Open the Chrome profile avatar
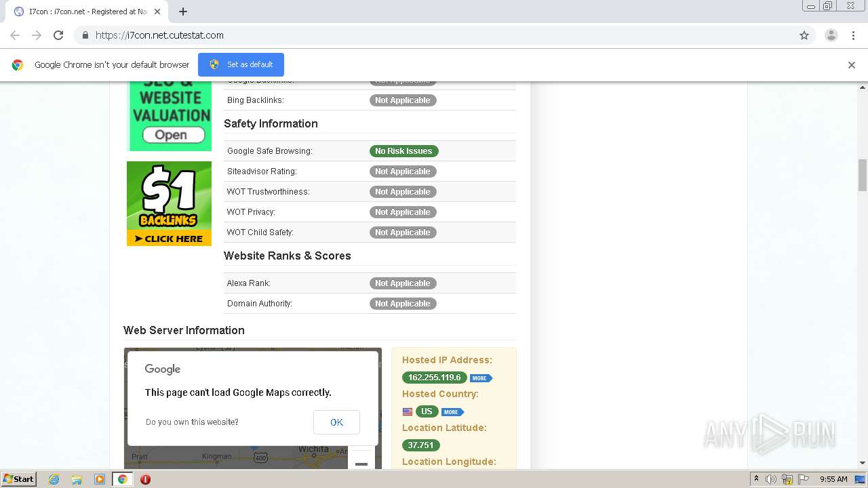The width and height of the screenshot is (868, 488). click(x=831, y=35)
